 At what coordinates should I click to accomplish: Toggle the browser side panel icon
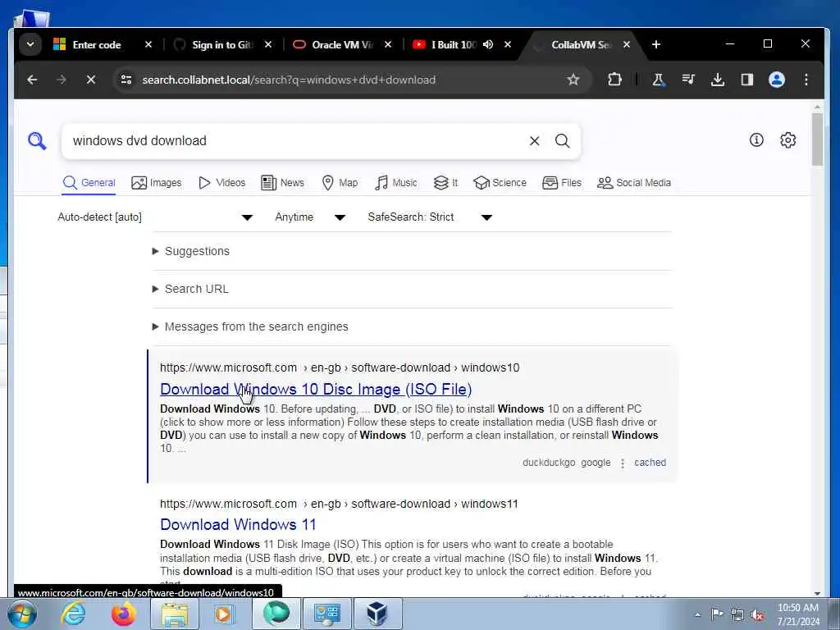click(746, 80)
